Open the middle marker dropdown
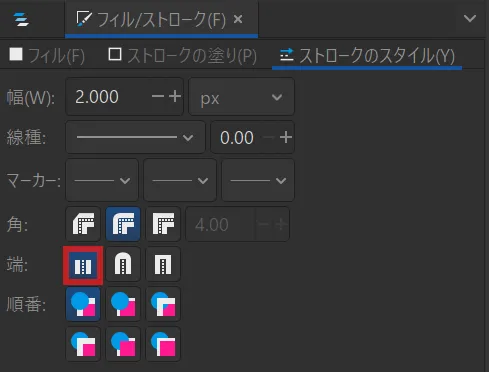 coord(180,180)
